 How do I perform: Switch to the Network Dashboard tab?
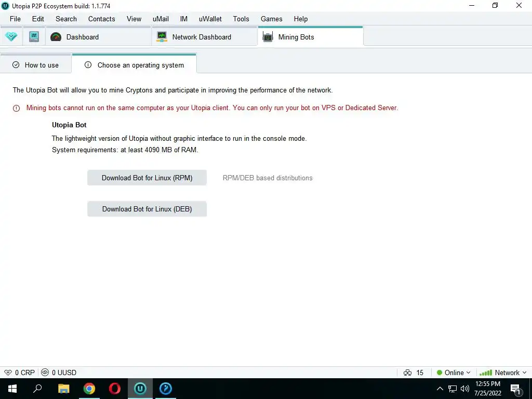205,37
